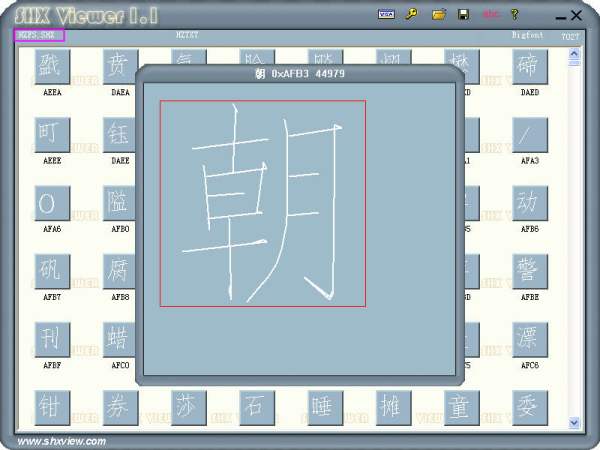This screenshot has width=600, height=450.
Task: Select glyph thumbnail above DAEA
Action: pos(119,67)
